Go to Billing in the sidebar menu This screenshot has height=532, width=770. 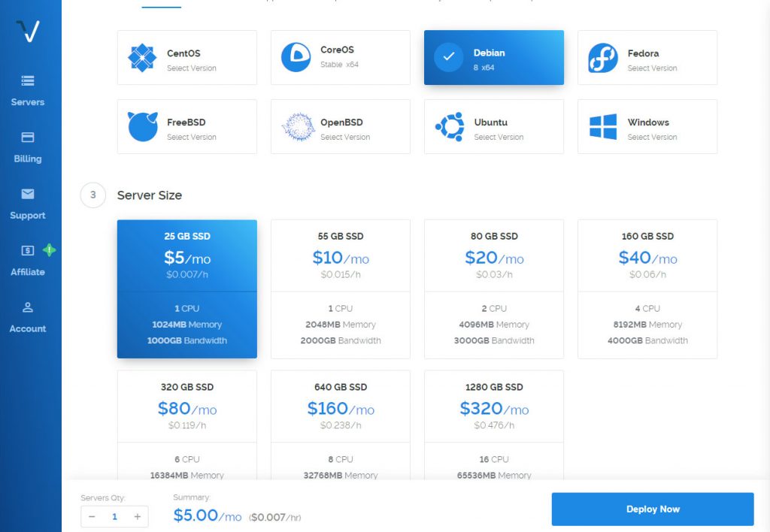click(x=28, y=159)
